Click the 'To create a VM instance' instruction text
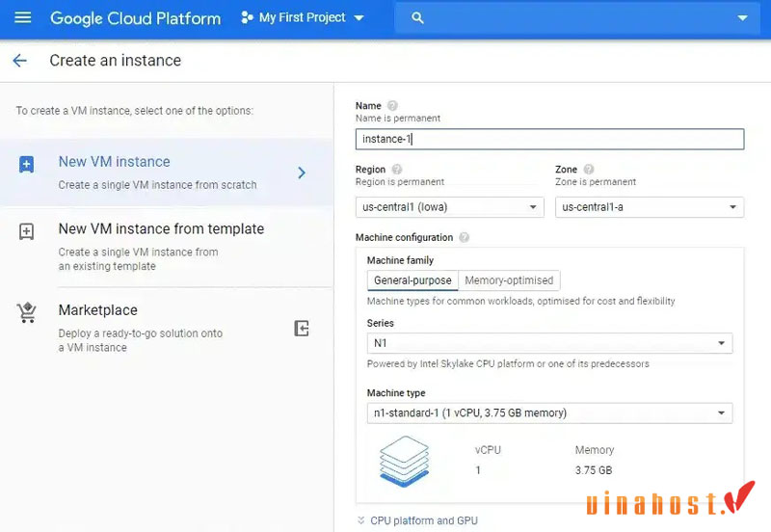This screenshot has height=532, width=771. coord(135,111)
